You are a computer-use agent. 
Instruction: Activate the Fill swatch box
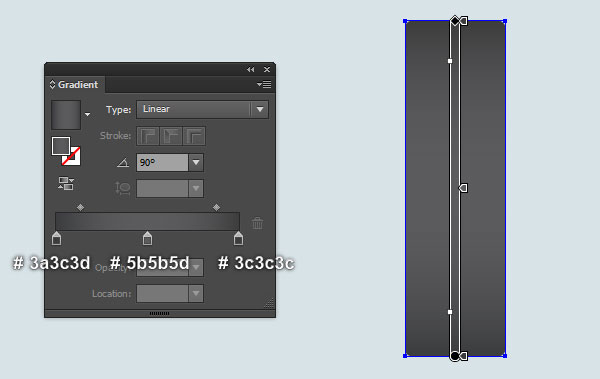61,146
